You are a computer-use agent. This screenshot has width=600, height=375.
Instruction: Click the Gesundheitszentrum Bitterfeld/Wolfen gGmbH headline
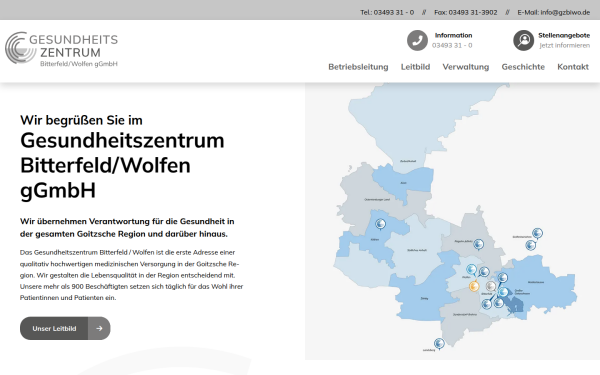pyautogui.click(x=122, y=165)
